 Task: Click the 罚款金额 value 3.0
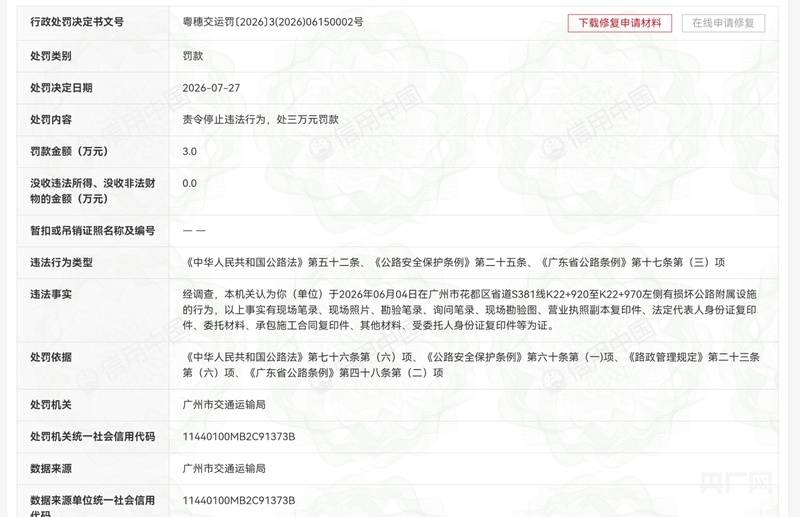pos(189,152)
